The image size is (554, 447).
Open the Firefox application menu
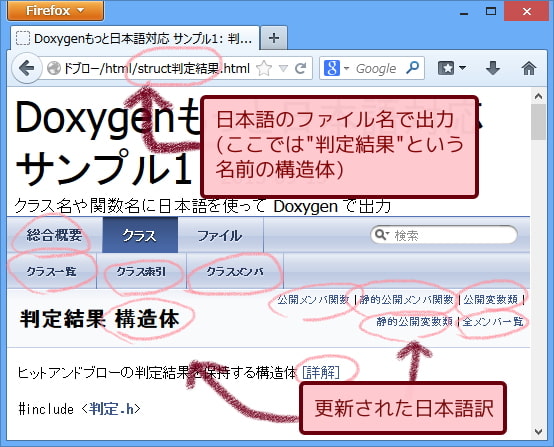coord(55,10)
